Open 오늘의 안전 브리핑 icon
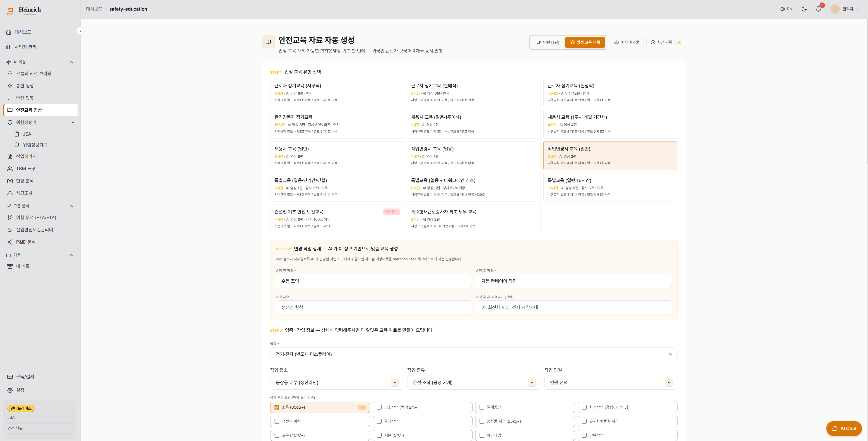 point(10,73)
